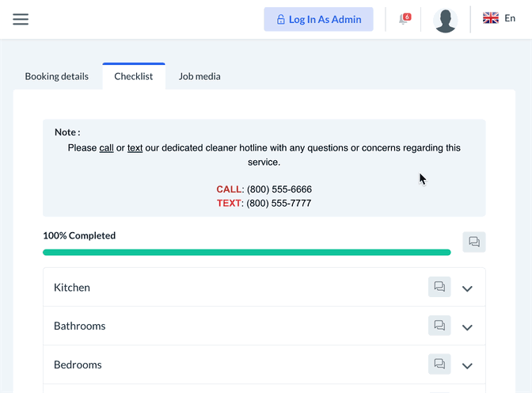Click the text number (800) 555-7777
The image size is (532, 393).
point(279,203)
